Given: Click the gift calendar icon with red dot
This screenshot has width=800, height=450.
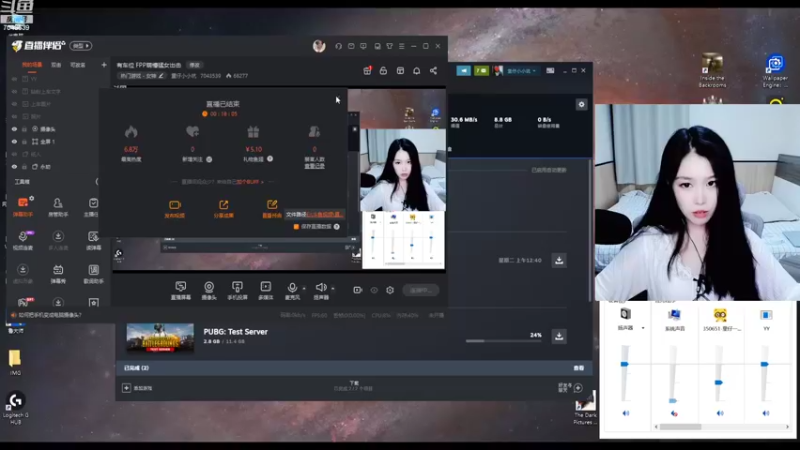Looking at the screenshot, I should 367,70.
